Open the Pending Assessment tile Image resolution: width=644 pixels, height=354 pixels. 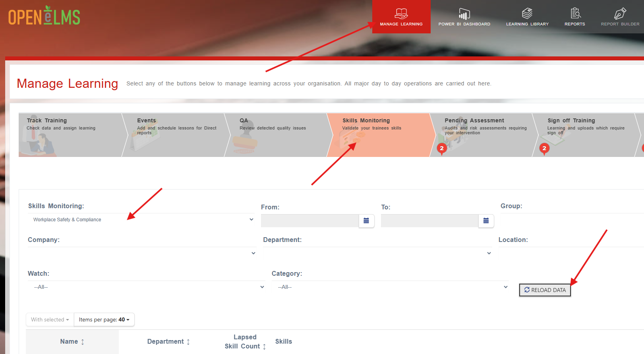click(483, 135)
